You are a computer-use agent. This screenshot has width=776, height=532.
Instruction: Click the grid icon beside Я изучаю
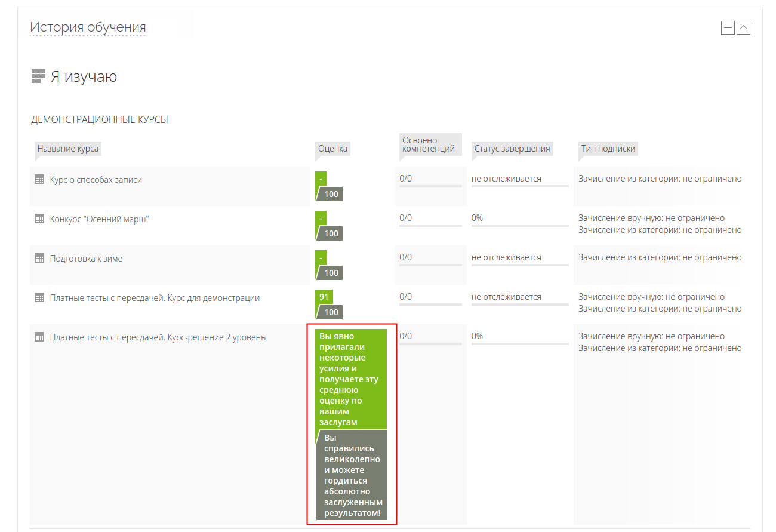coord(38,76)
